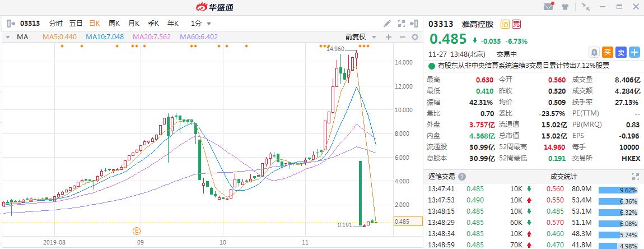Click 委比 value -23.57%
The height and width of the screenshot is (249, 644).
[x=553, y=114]
